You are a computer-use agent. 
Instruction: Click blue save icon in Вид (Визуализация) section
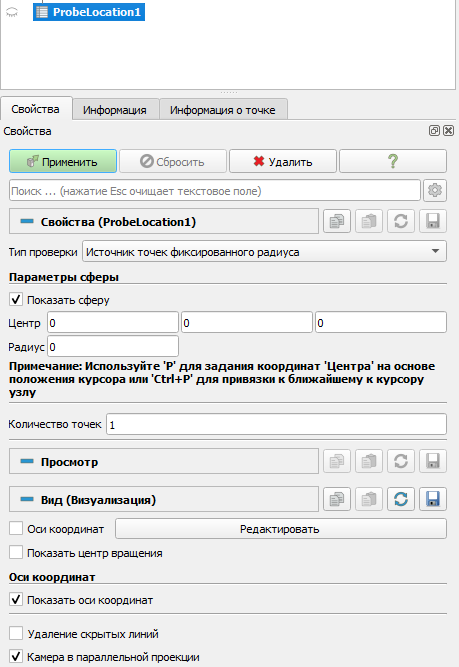click(433, 499)
